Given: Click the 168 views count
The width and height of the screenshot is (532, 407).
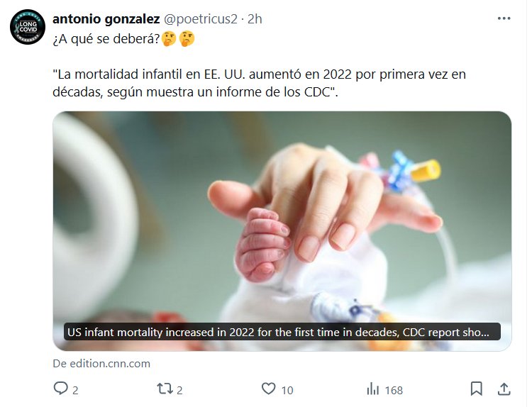Looking at the screenshot, I should click(393, 389).
